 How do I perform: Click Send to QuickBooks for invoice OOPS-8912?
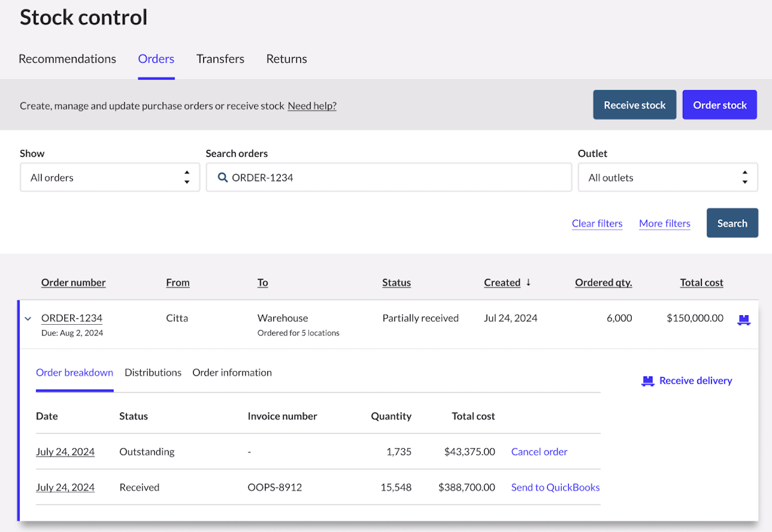[x=555, y=487]
